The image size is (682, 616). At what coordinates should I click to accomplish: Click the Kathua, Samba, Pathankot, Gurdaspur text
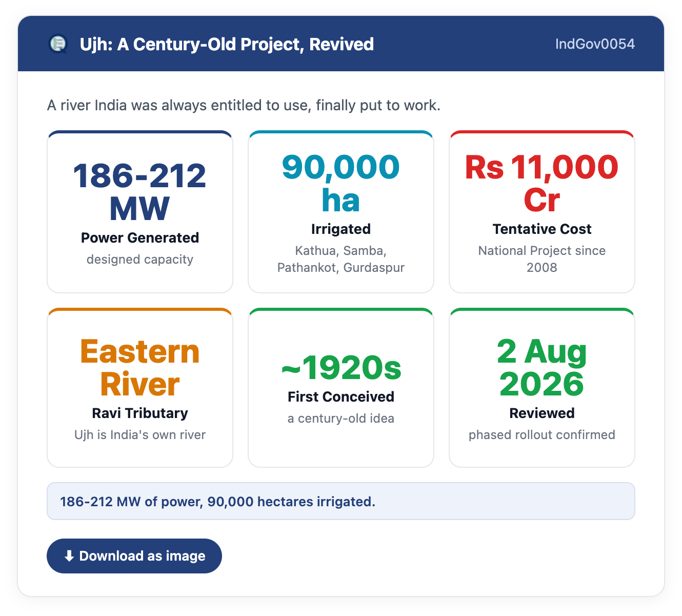pos(341,259)
